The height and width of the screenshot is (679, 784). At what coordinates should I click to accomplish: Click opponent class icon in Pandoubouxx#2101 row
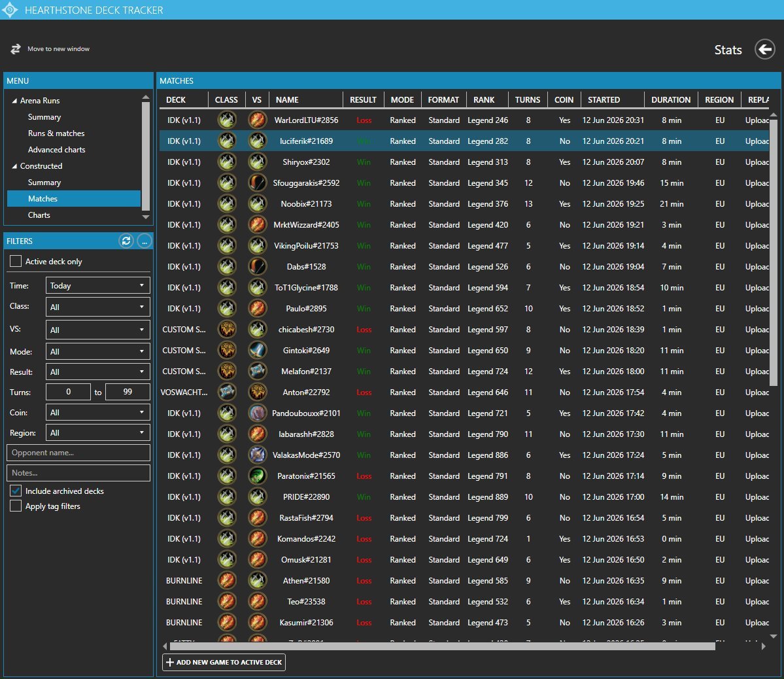point(258,413)
